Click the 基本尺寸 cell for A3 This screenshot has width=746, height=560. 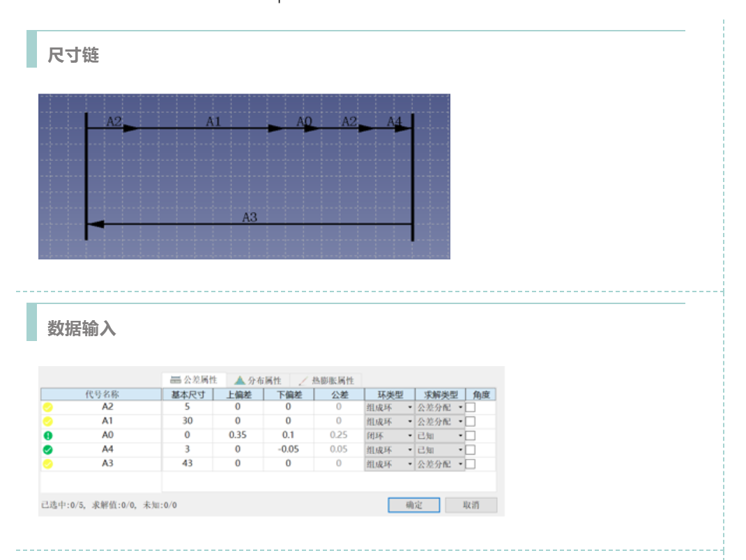tap(187, 464)
